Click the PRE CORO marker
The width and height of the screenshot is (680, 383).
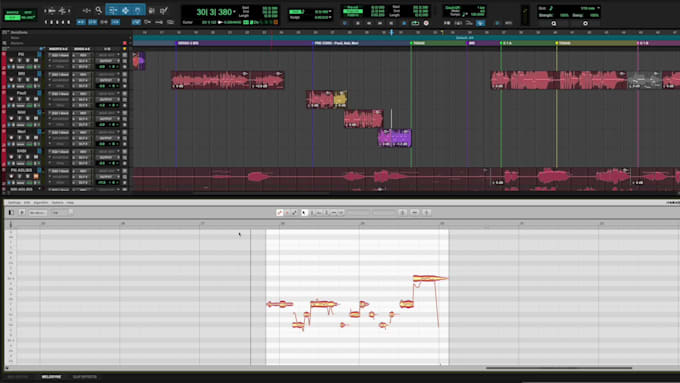point(336,43)
